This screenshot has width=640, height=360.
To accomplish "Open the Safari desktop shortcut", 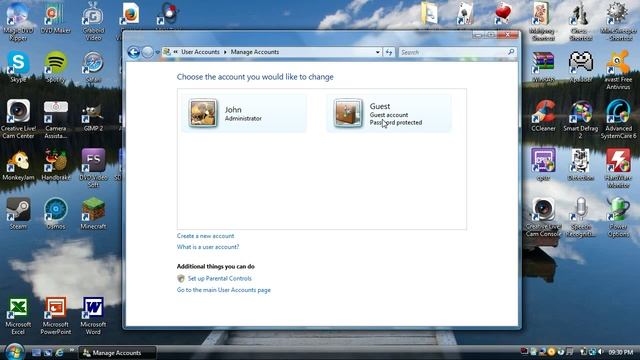I will click(93, 67).
